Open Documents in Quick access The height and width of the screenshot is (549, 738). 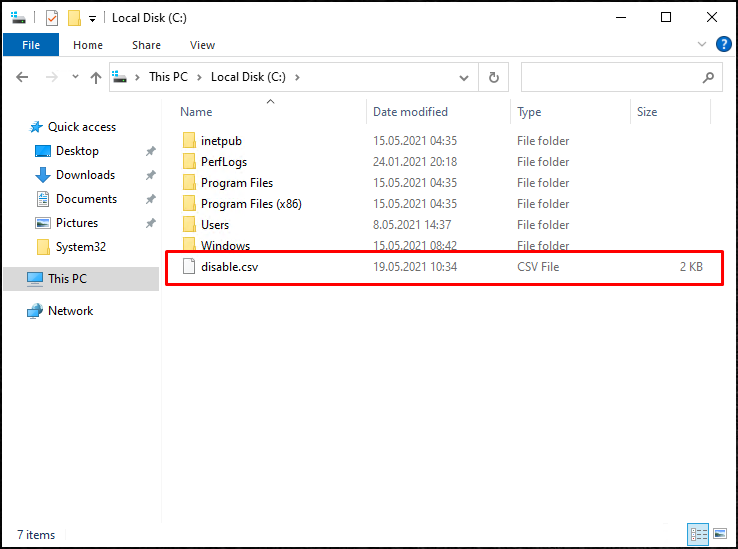86,199
